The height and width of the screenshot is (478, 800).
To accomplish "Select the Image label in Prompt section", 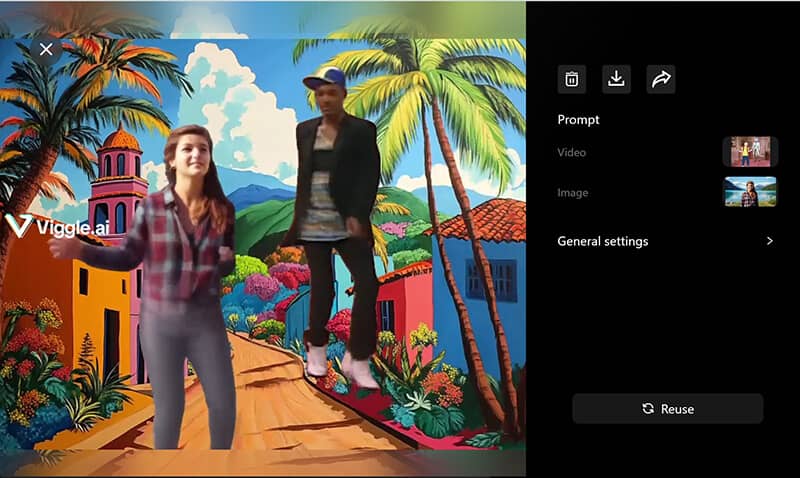I will [572, 193].
